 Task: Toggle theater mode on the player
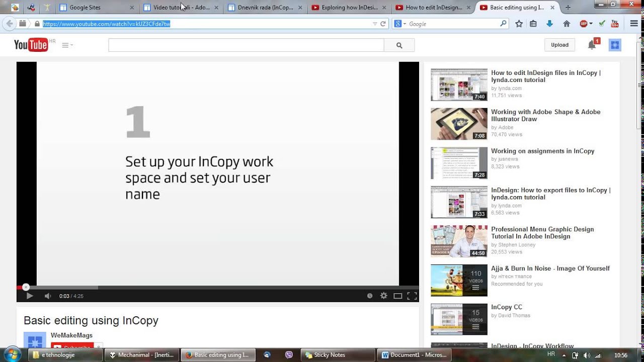(397, 296)
